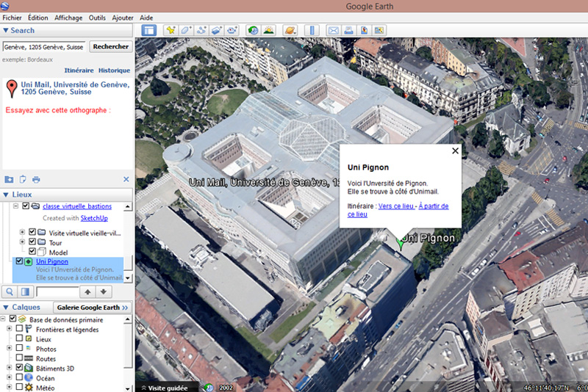Screen dimensions: 588x392
Task: Expand the Frontières et légendes layer
Action: pyautogui.click(x=9, y=330)
